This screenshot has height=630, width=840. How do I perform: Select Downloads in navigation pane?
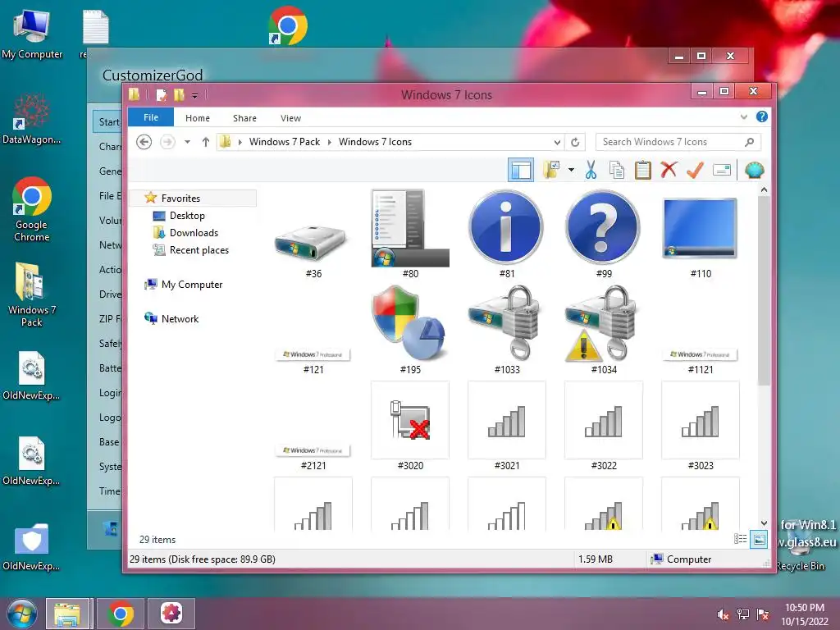(194, 232)
